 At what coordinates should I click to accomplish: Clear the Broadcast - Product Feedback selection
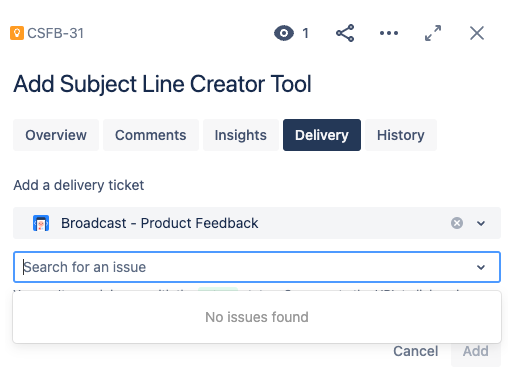[457, 223]
